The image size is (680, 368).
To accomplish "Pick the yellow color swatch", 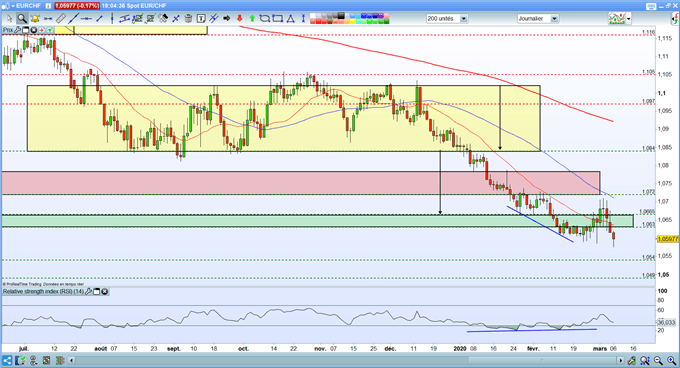I will (x=353, y=21).
